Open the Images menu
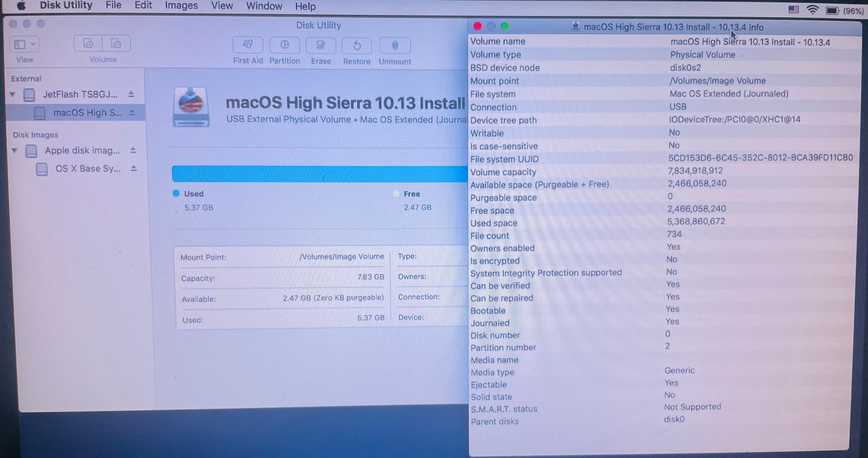 (x=181, y=6)
